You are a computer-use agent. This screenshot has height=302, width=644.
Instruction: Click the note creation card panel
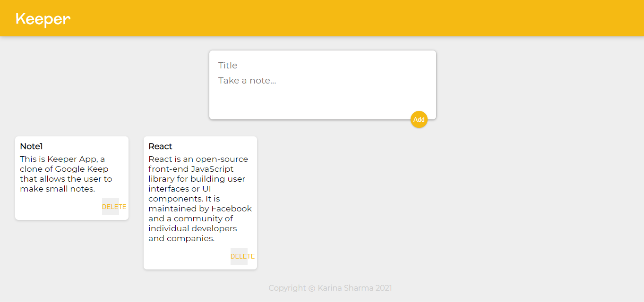click(x=323, y=85)
